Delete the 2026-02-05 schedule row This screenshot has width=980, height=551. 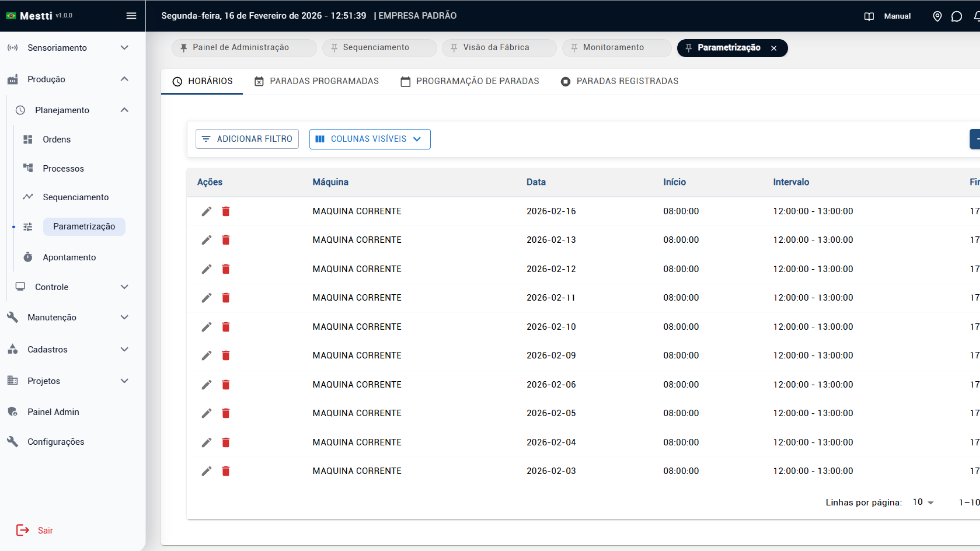pyautogui.click(x=226, y=413)
